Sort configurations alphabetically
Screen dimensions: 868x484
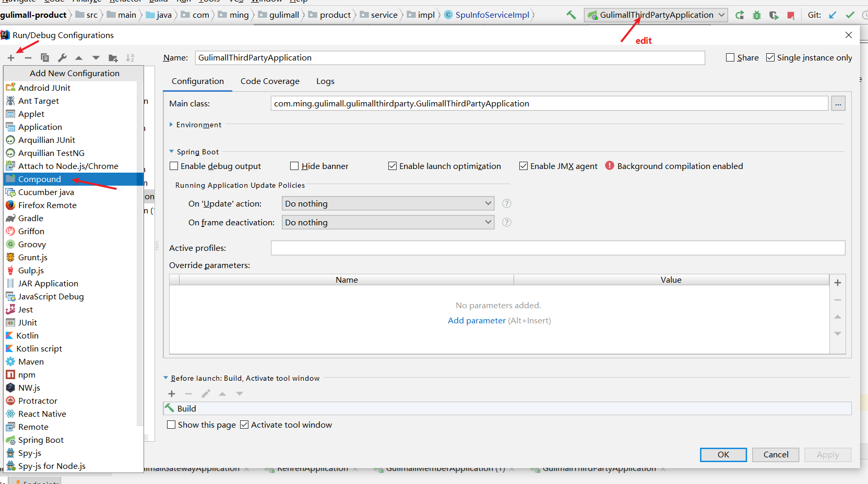pos(130,58)
